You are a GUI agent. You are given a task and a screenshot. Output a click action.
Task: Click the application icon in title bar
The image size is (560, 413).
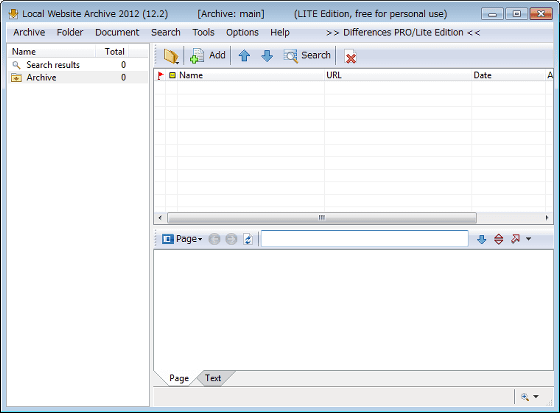(14, 14)
